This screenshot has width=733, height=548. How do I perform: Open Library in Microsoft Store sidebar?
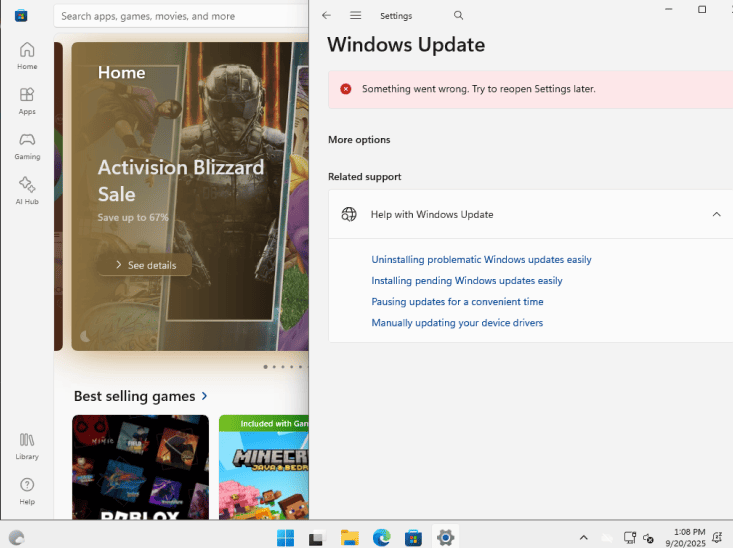pos(27,446)
